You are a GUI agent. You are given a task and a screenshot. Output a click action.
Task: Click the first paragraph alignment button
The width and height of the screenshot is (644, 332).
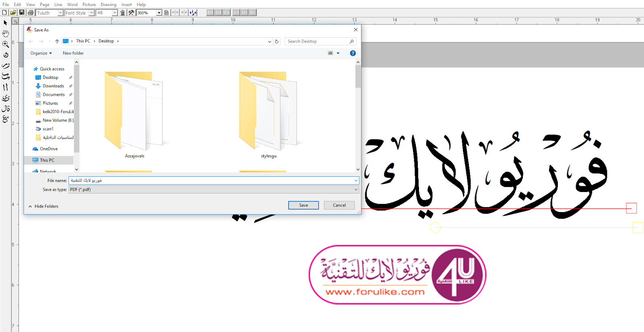point(210,13)
